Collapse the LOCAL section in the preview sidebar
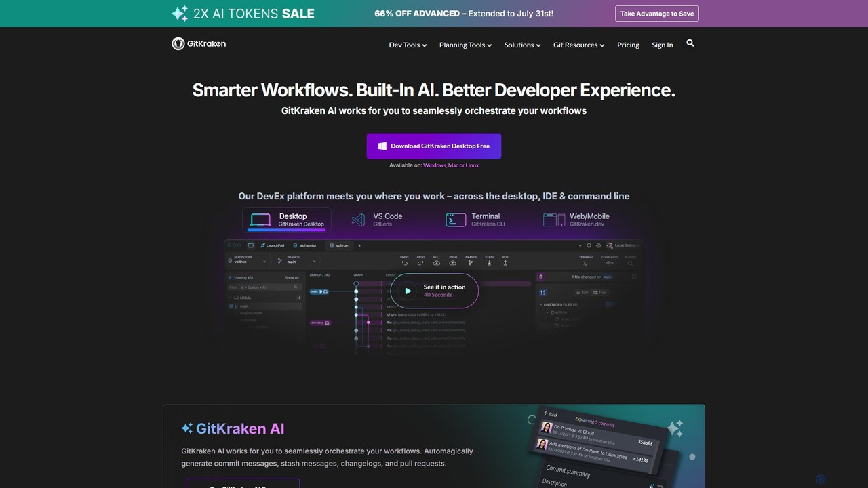The width and height of the screenshot is (868, 488). (231, 298)
